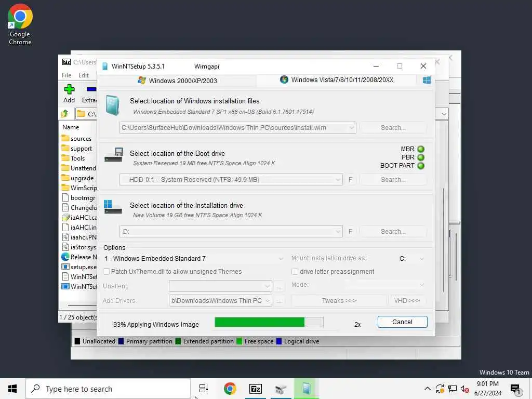532x399 pixels.
Task: Click the Windows logo icon in WinNTSetup header
Action: [427, 80]
